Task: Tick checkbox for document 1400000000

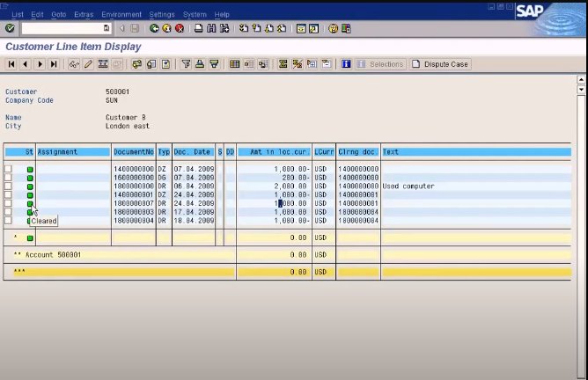Action: coord(8,169)
